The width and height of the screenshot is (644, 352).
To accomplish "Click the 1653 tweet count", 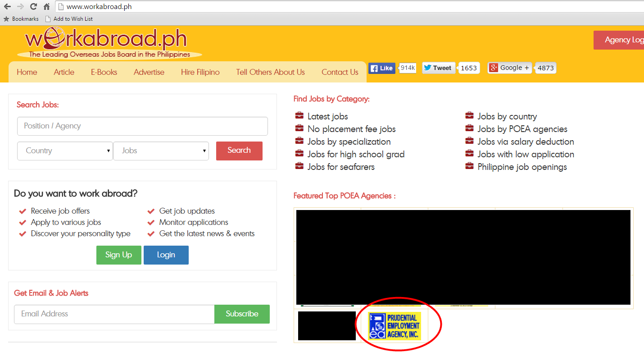I will [x=469, y=68].
